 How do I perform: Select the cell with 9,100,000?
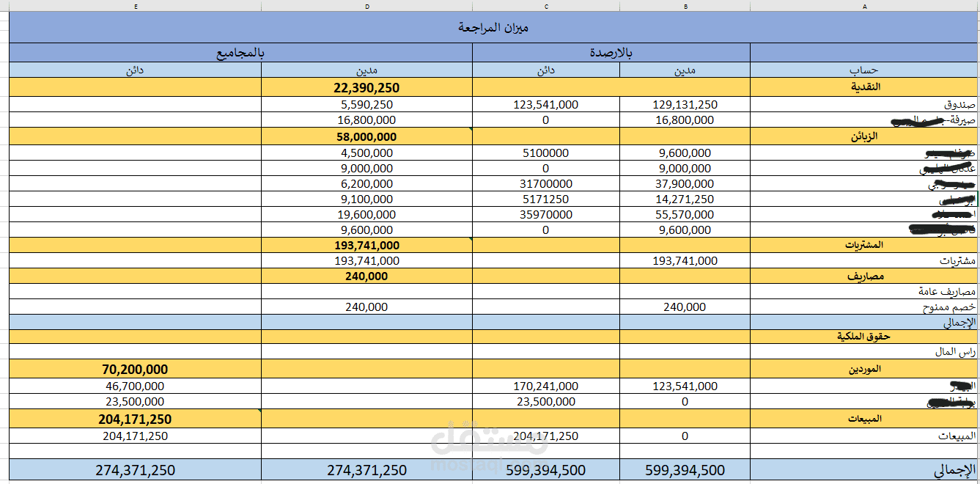[366, 199]
